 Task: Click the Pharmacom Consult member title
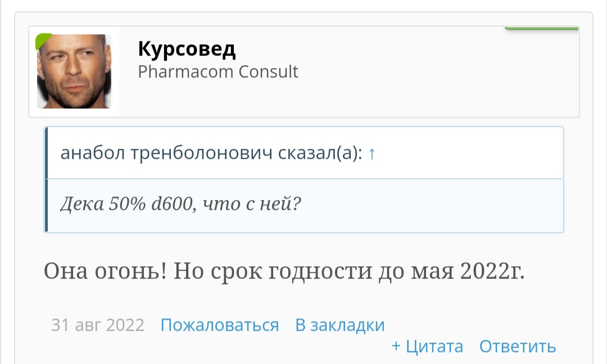pyautogui.click(x=218, y=71)
